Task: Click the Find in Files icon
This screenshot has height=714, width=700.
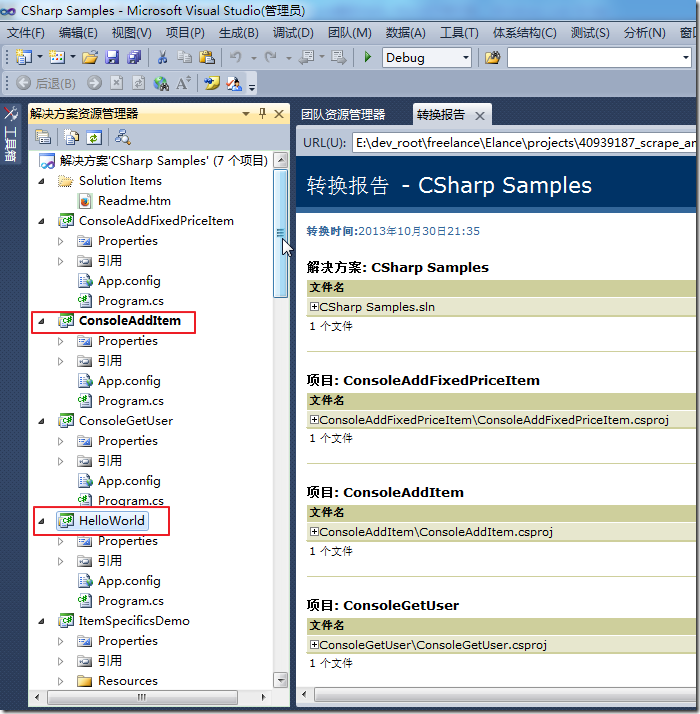Action: [492, 58]
